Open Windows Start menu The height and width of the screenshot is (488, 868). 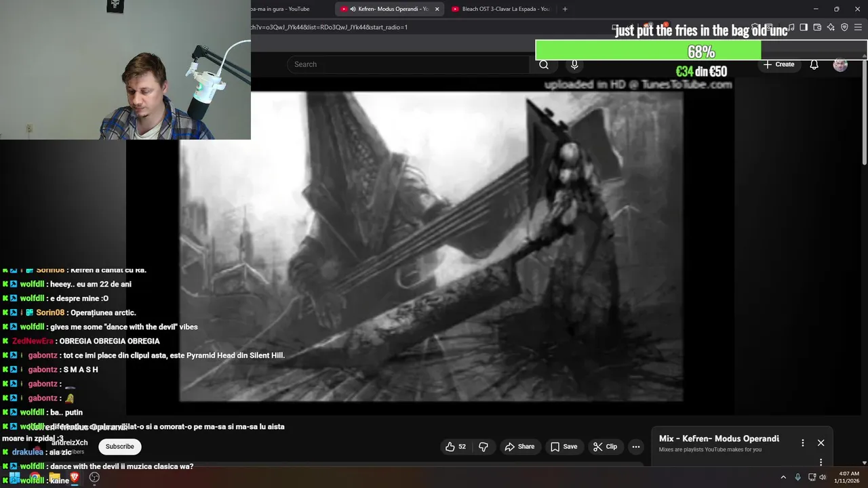(14, 478)
